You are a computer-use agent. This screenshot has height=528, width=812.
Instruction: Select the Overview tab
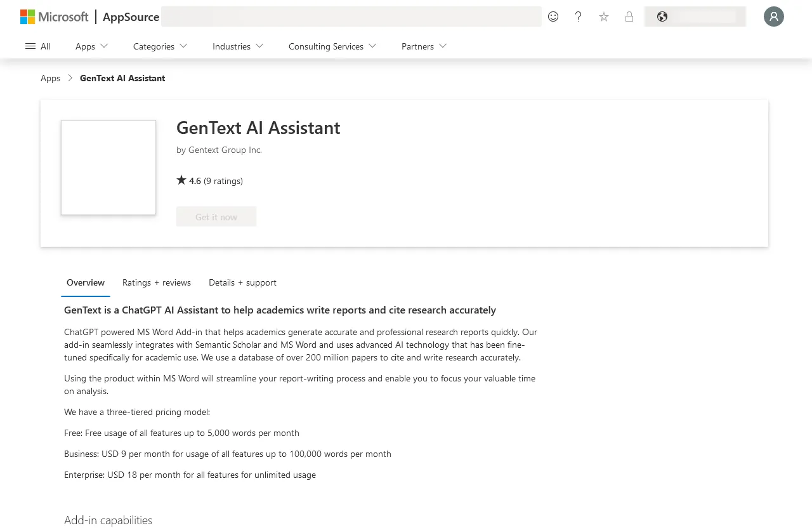coord(86,282)
